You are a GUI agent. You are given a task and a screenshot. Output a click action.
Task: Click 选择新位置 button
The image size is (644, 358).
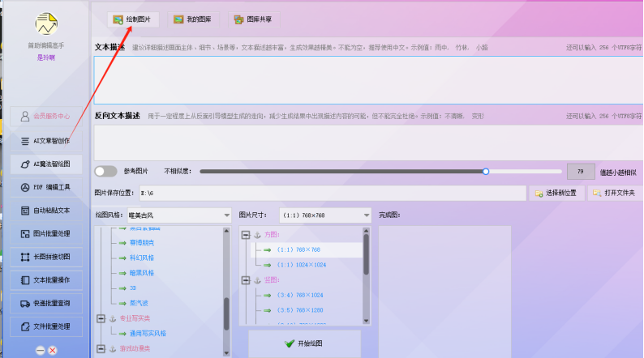tap(556, 193)
